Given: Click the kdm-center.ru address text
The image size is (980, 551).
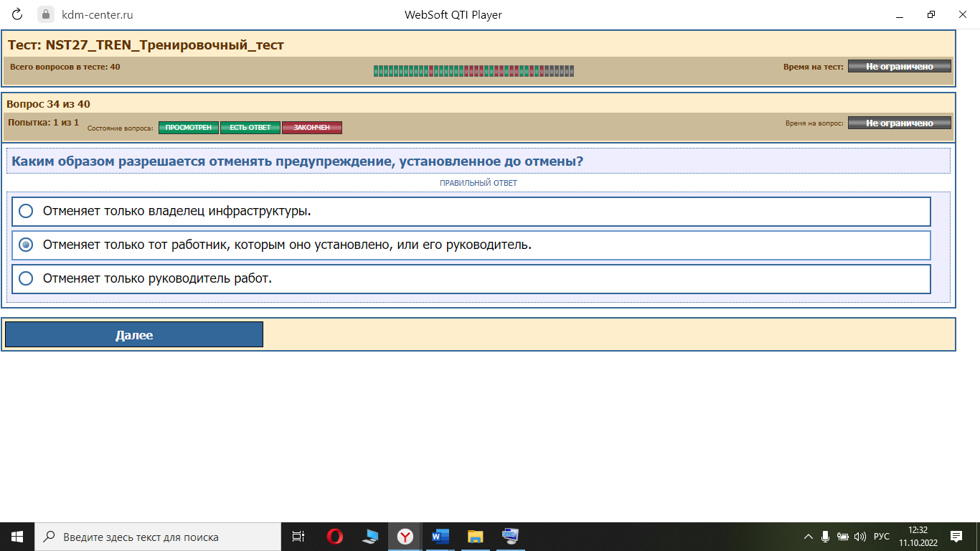Looking at the screenshot, I should pyautogui.click(x=97, y=14).
